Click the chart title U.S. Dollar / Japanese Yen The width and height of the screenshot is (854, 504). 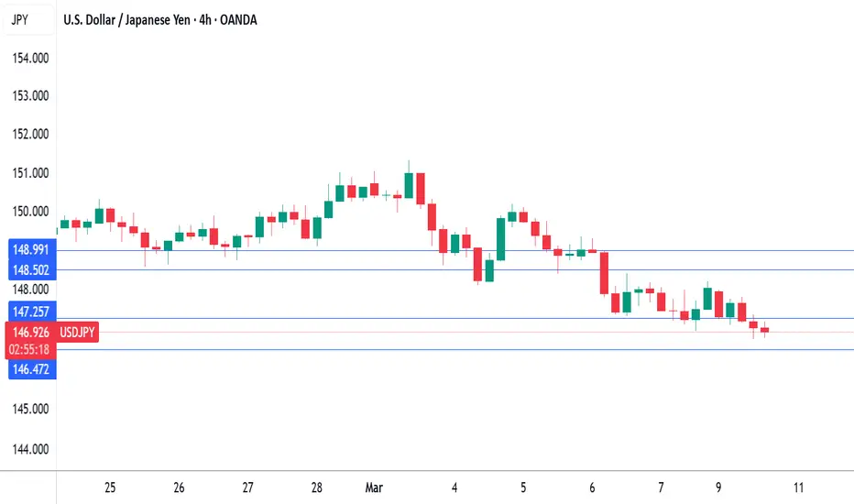[x=126, y=20]
